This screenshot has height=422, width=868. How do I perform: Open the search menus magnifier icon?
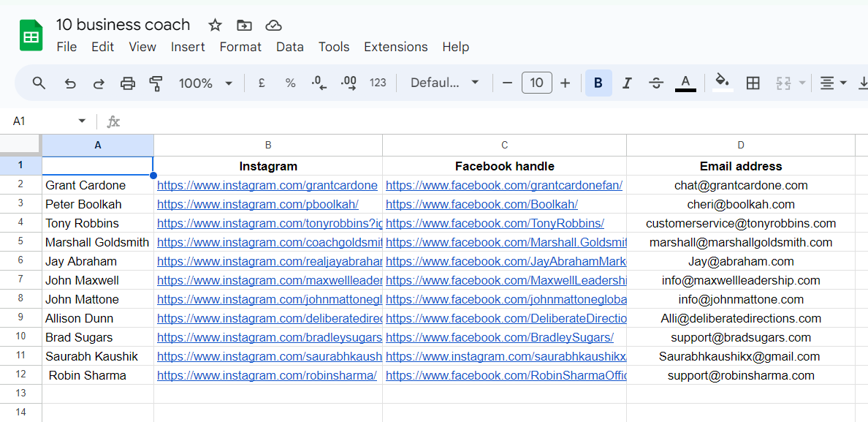click(39, 83)
